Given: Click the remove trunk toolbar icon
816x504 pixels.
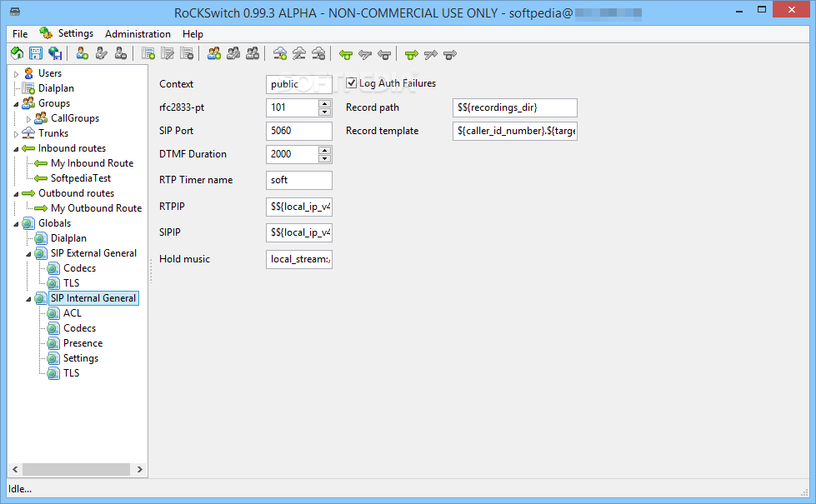Looking at the screenshot, I should point(318,53).
